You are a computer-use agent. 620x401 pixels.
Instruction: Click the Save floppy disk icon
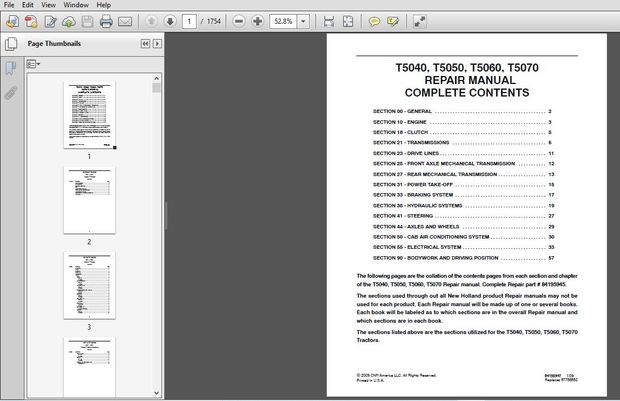[87, 21]
